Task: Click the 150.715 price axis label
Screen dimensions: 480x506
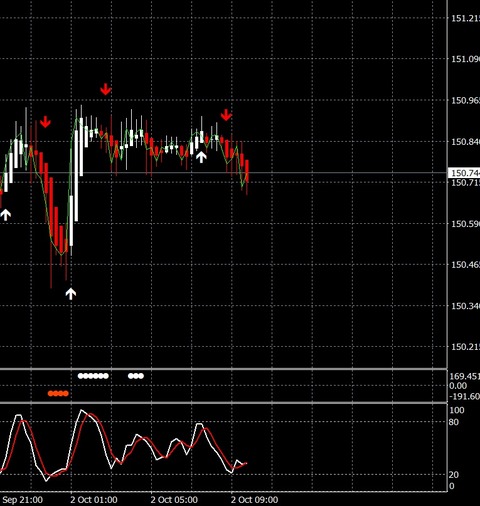Action: (465, 183)
